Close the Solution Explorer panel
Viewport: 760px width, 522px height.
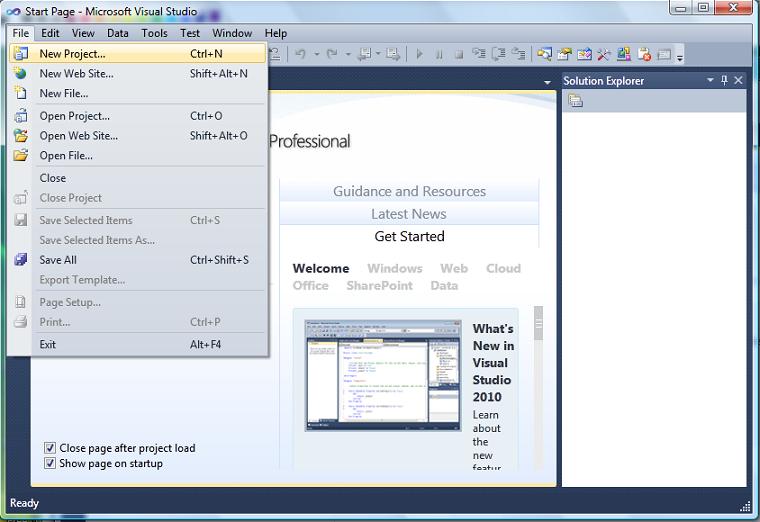[x=738, y=80]
